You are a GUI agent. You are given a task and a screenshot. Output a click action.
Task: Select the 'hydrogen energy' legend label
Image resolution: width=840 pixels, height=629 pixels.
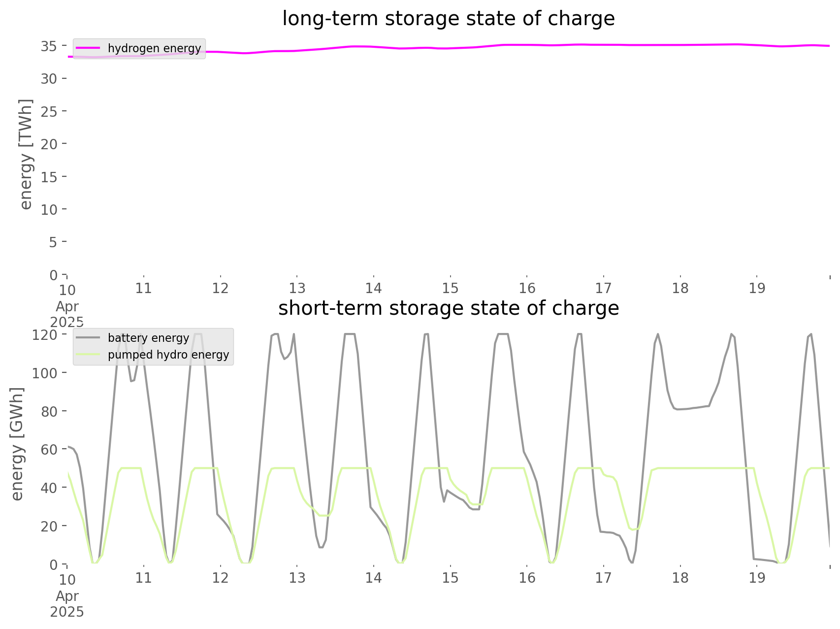pyautogui.click(x=155, y=48)
